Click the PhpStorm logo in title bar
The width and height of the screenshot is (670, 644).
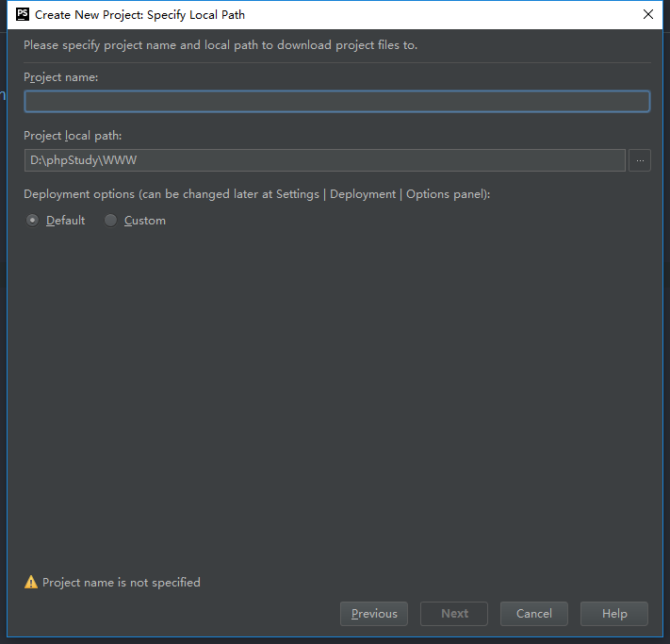pyautogui.click(x=23, y=14)
